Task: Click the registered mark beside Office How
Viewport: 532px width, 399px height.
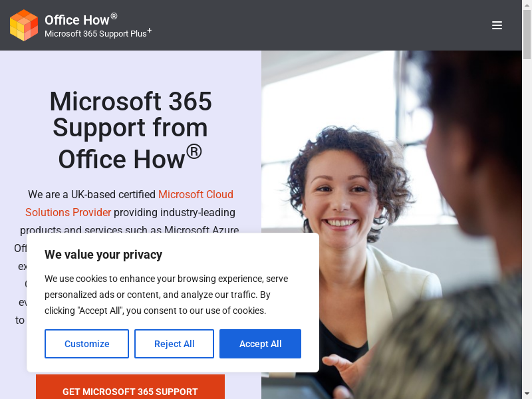Action: coord(114,16)
